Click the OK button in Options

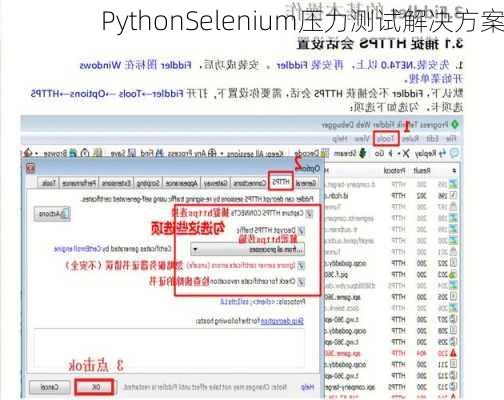pyautogui.click(x=95, y=387)
